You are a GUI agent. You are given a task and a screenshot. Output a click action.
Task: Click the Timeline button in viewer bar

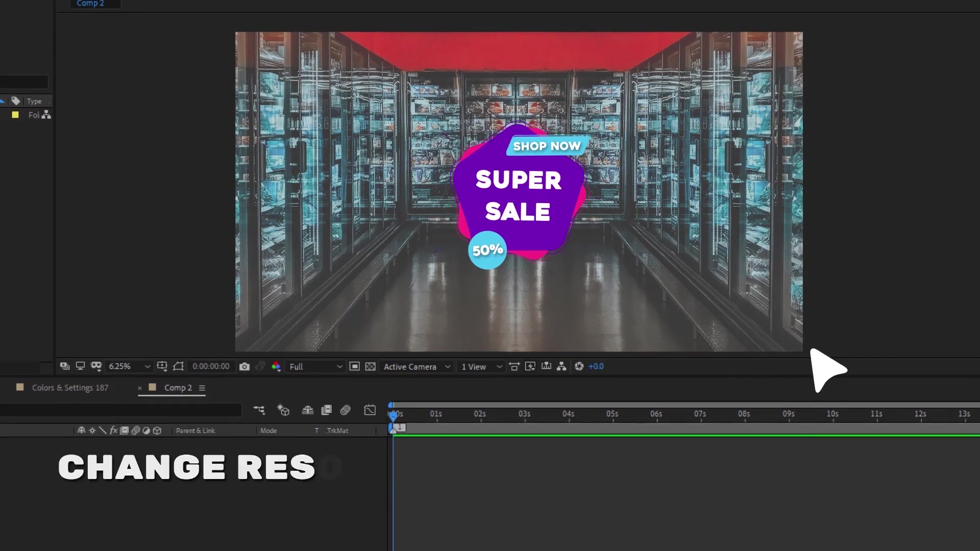click(546, 366)
